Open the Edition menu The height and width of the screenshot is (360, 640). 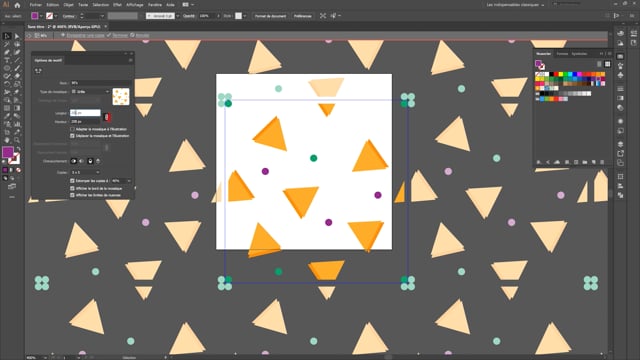[x=52, y=5]
